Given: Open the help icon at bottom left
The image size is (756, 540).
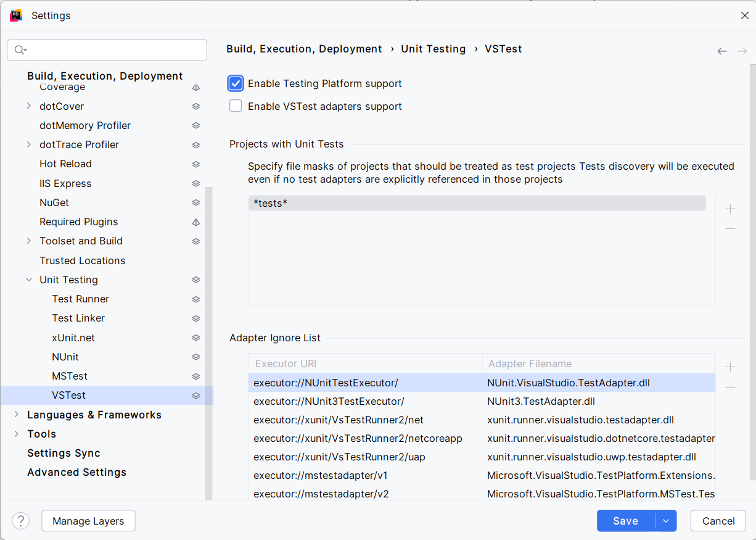Looking at the screenshot, I should 20,521.
